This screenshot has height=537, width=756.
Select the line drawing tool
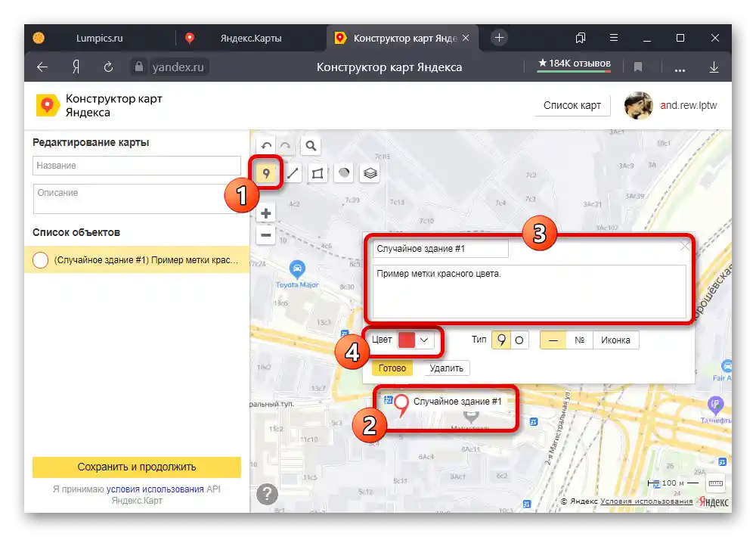point(293,172)
